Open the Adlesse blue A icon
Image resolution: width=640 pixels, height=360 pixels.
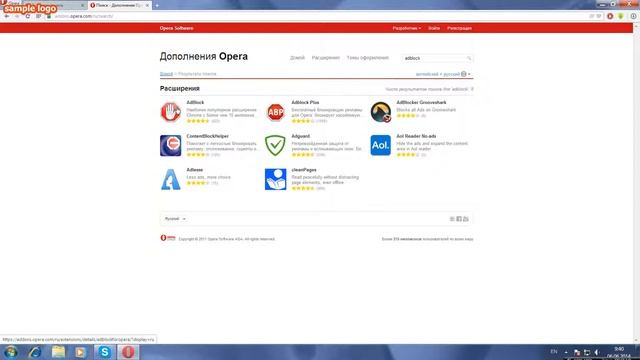pos(170,179)
